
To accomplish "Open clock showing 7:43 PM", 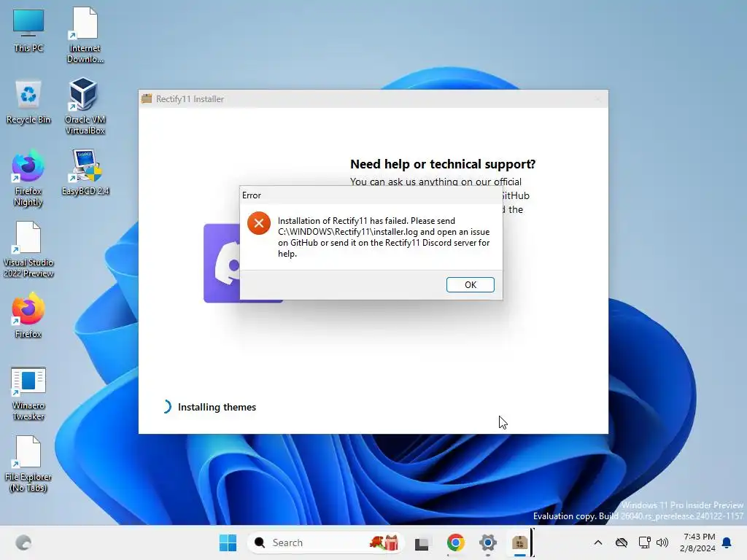I will click(697, 542).
